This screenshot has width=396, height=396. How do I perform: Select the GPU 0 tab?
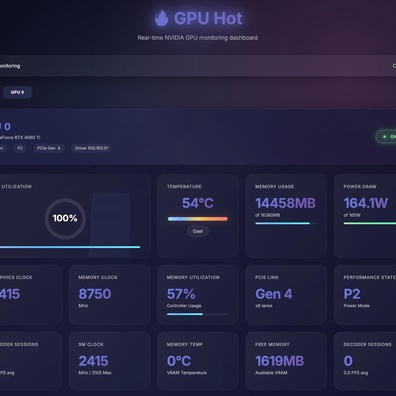[x=17, y=92]
